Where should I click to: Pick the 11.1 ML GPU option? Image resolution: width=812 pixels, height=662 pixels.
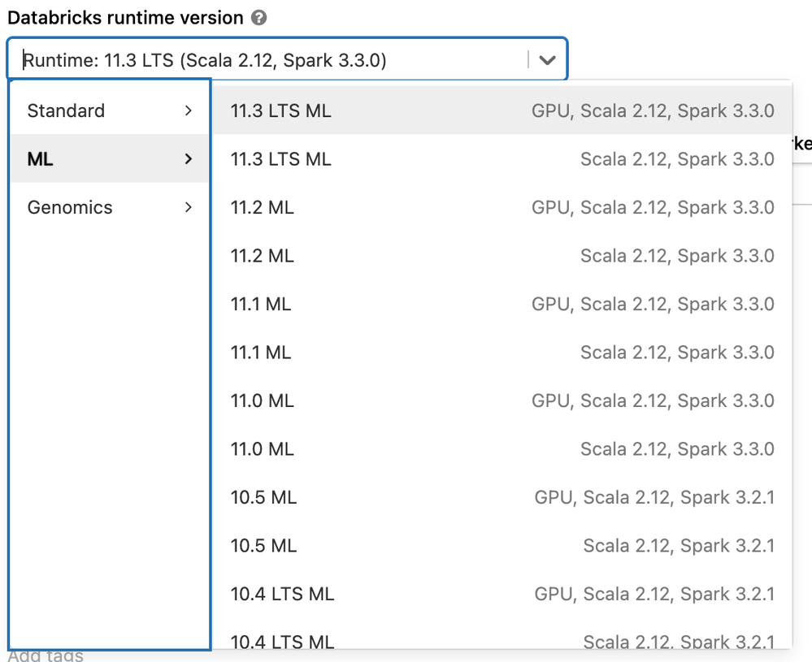click(502, 304)
